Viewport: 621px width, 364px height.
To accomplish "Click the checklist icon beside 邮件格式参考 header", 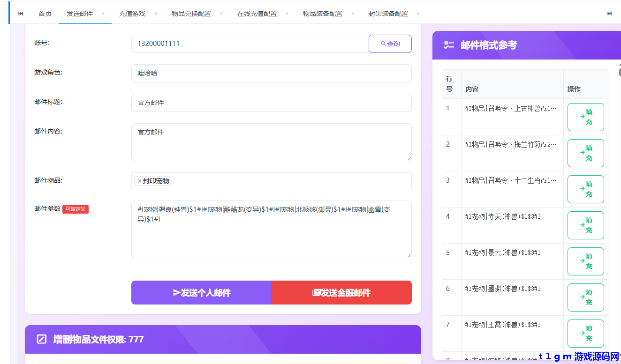I will 448,45.
